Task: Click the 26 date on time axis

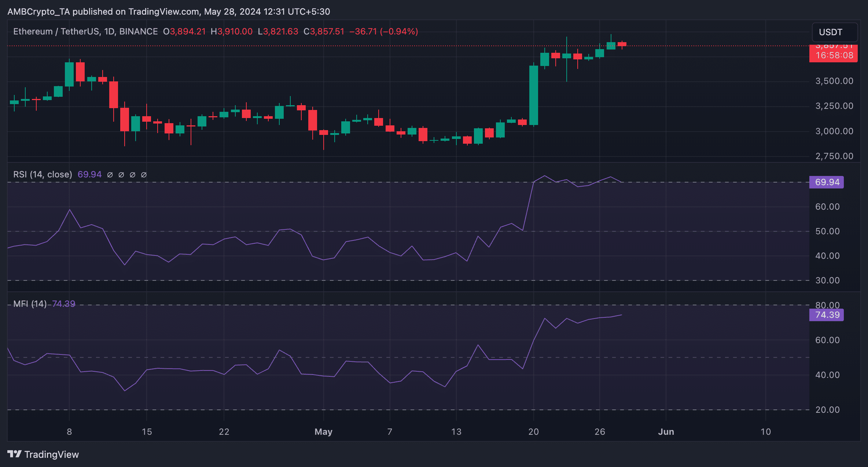Action: click(x=600, y=432)
